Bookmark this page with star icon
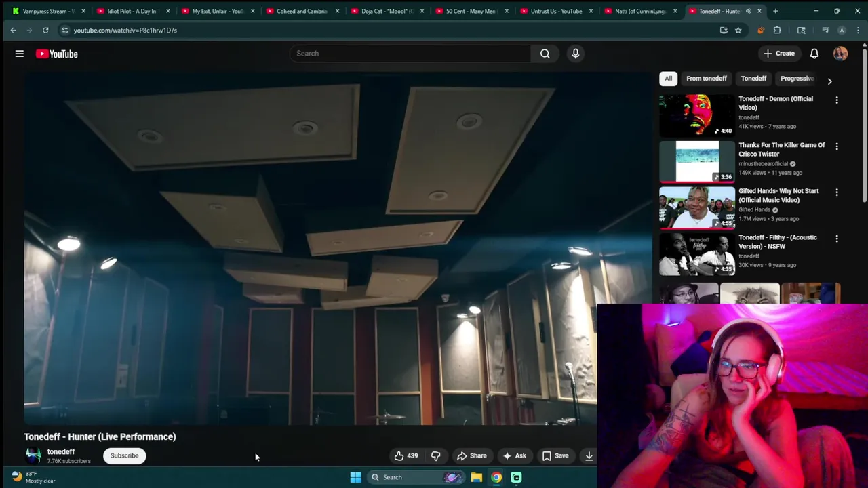This screenshot has height=488, width=868. click(x=738, y=30)
